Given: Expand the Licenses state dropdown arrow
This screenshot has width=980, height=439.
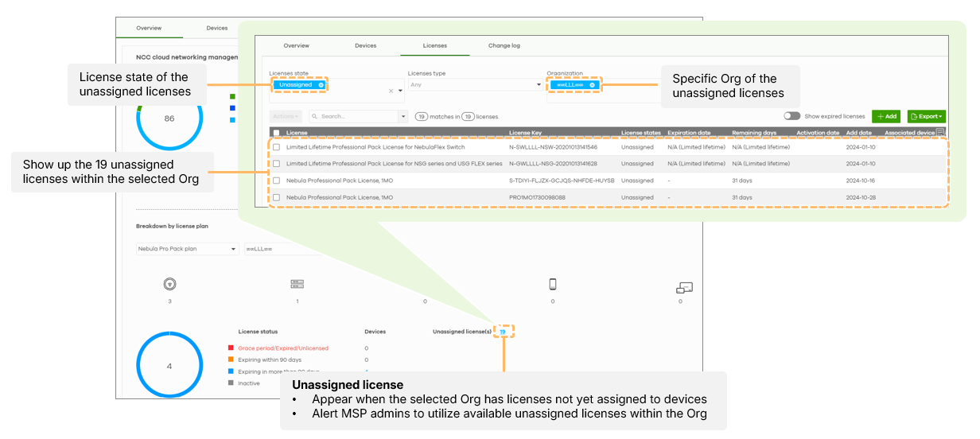Looking at the screenshot, I should (x=400, y=91).
